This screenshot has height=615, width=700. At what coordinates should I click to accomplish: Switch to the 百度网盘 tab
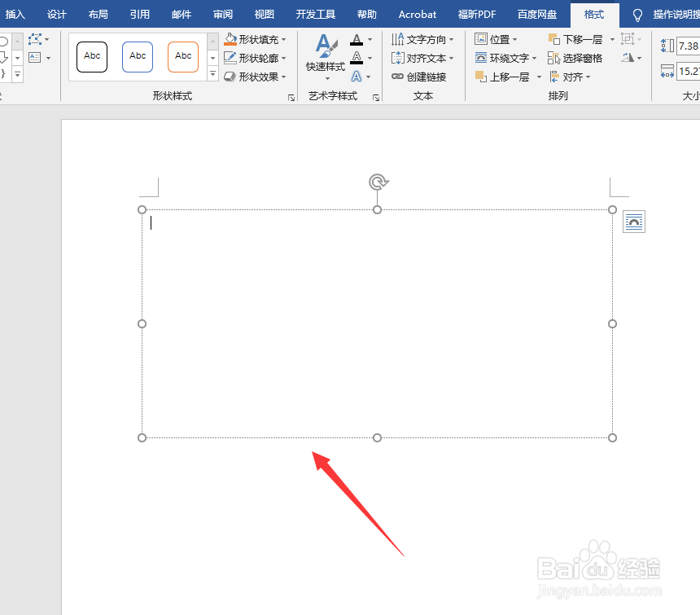point(537,15)
